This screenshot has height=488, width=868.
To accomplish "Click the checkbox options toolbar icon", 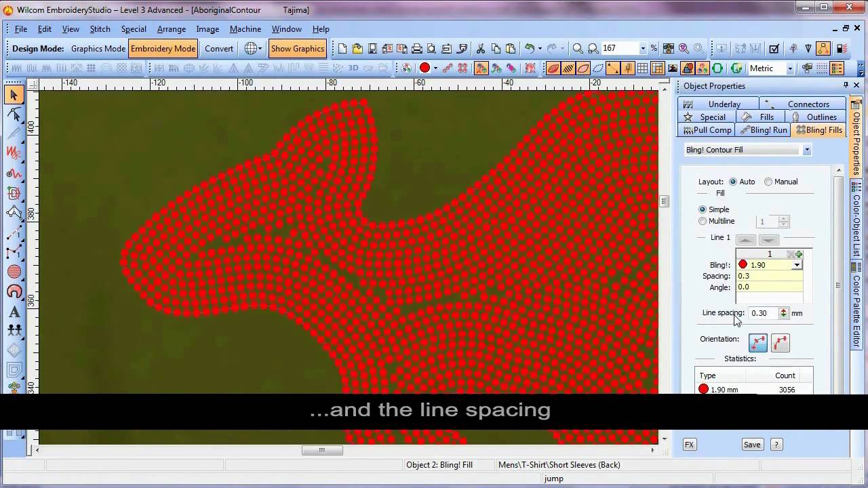I will coord(774,48).
